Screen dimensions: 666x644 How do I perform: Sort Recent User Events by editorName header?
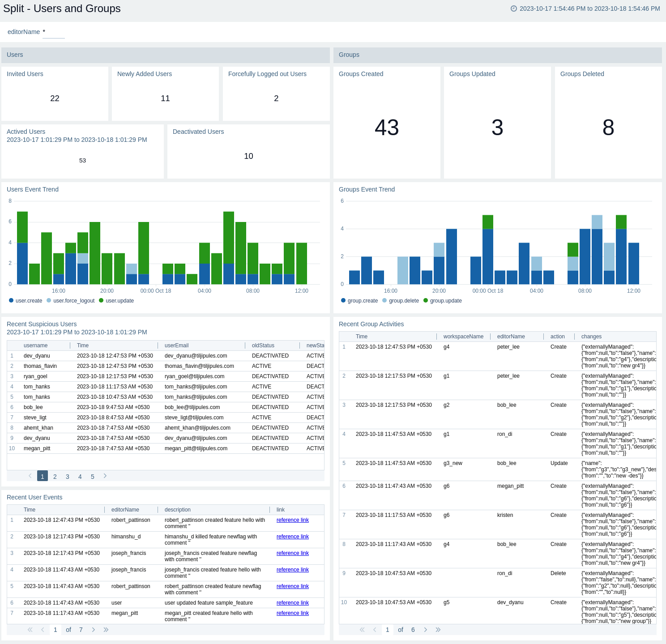125,510
